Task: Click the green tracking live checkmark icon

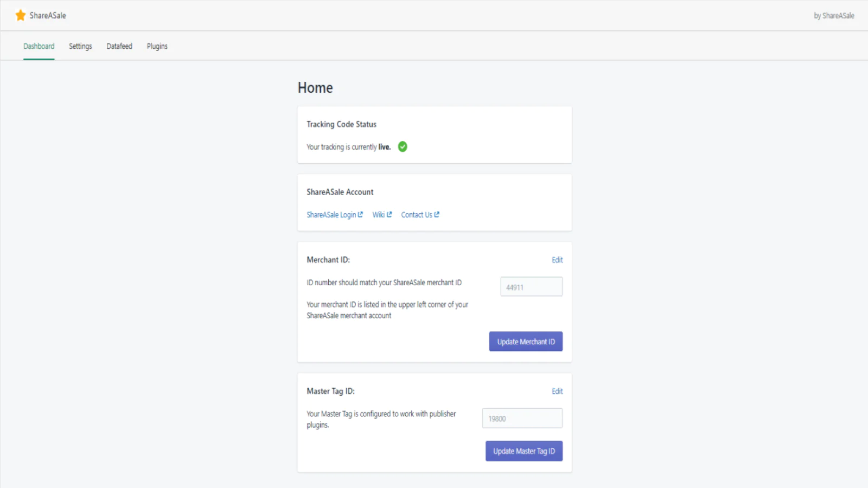Action: point(403,146)
